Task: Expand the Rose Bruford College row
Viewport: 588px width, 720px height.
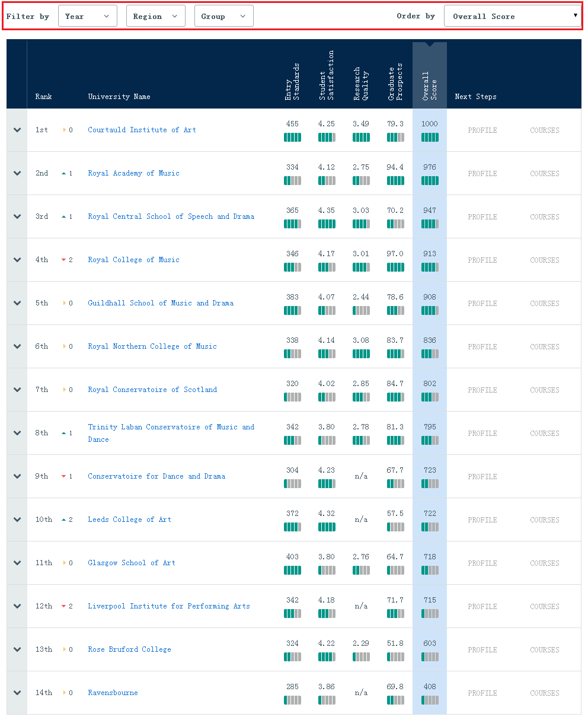Action: click(x=17, y=649)
